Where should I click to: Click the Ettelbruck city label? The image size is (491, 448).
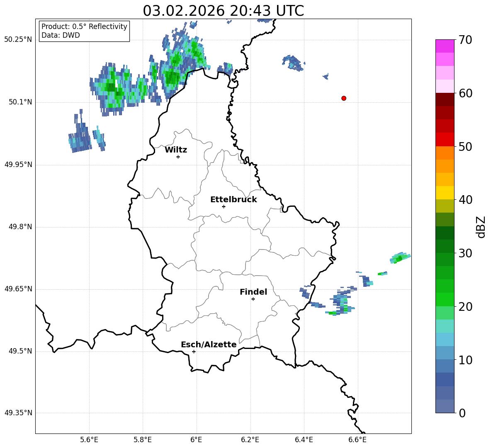[x=233, y=200]
